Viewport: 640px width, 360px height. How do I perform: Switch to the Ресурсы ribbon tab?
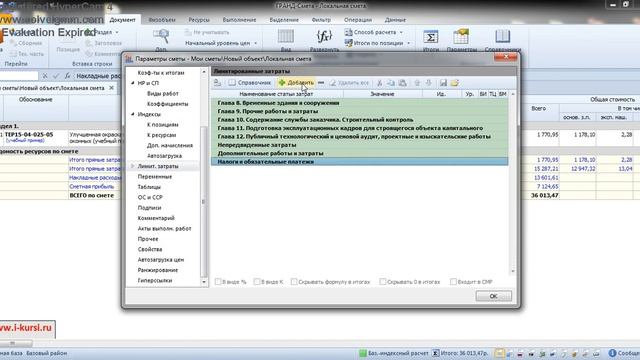point(199,20)
